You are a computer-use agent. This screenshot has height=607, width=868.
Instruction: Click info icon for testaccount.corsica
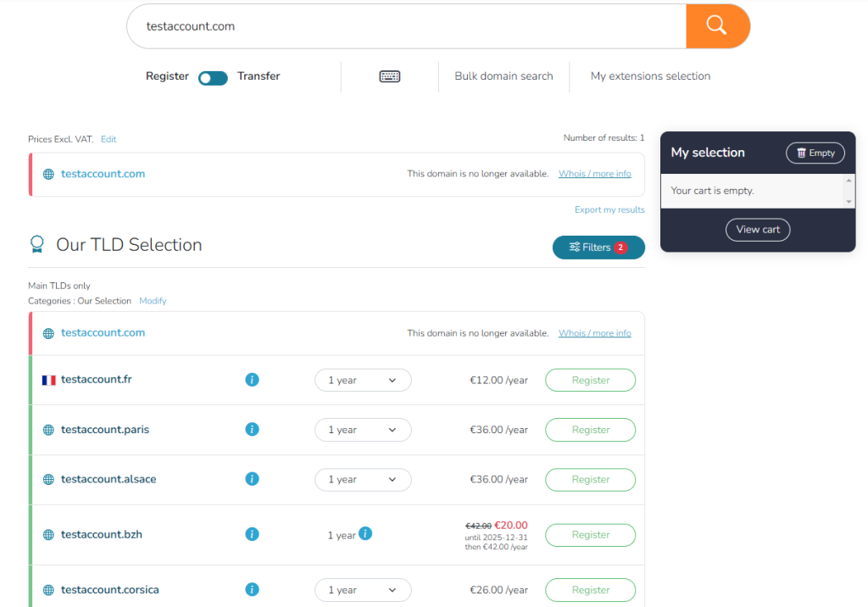click(x=252, y=589)
